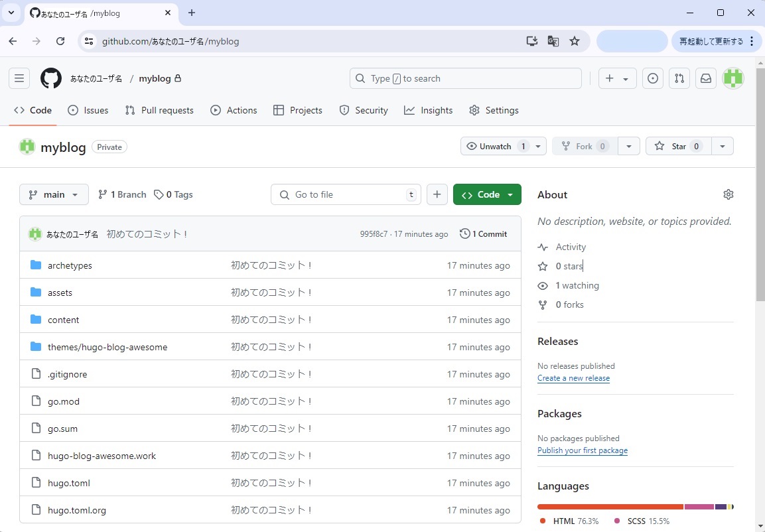Image resolution: width=765 pixels, height=532 pixels.
Task: Open the themes/hugo-blog-awesome folder
Action: [107, 347]
